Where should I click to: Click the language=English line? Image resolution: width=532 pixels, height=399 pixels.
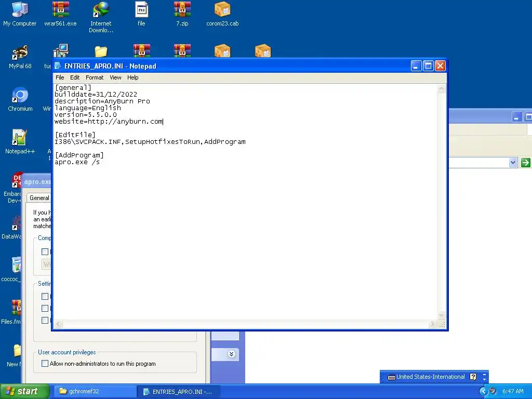click(88, 108)
